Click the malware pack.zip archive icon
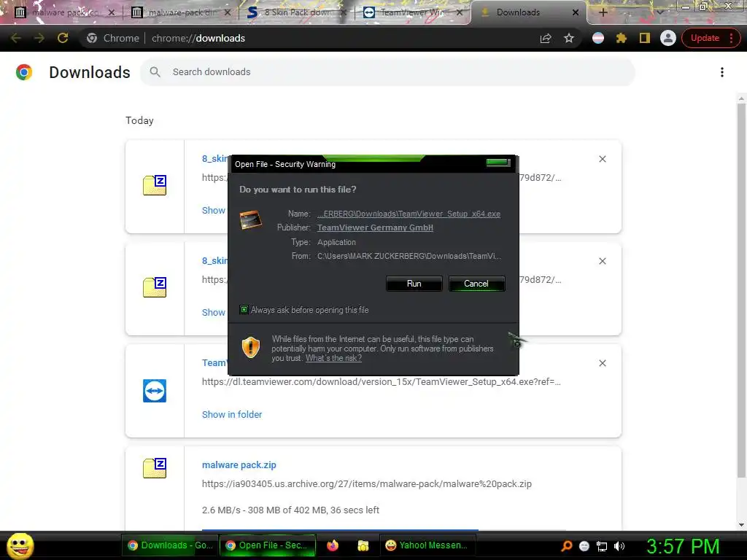The image size is (747, 560). click(155, 468)
